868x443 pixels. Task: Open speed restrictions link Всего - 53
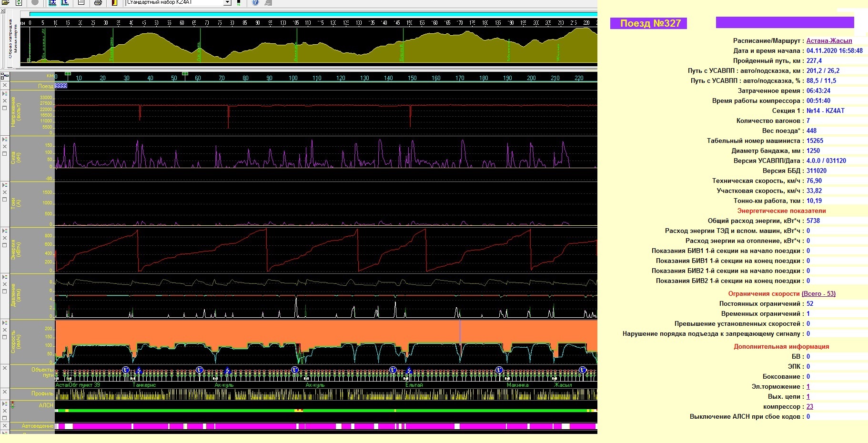818,294
